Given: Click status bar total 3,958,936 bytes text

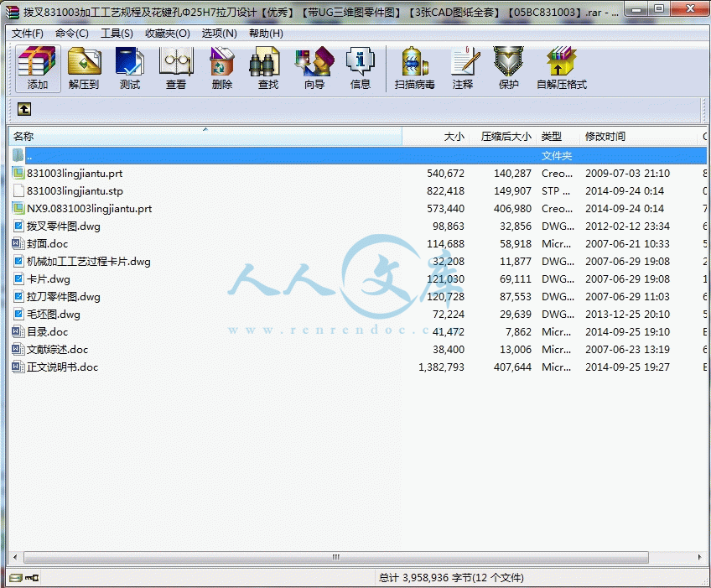Looking at the screenshot, I should pyautogui.click(x=451, y=578).
